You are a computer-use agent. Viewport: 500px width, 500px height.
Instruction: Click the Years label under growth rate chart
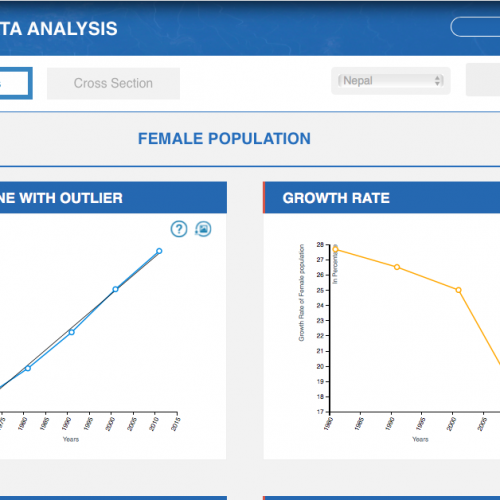coord(420,439)
